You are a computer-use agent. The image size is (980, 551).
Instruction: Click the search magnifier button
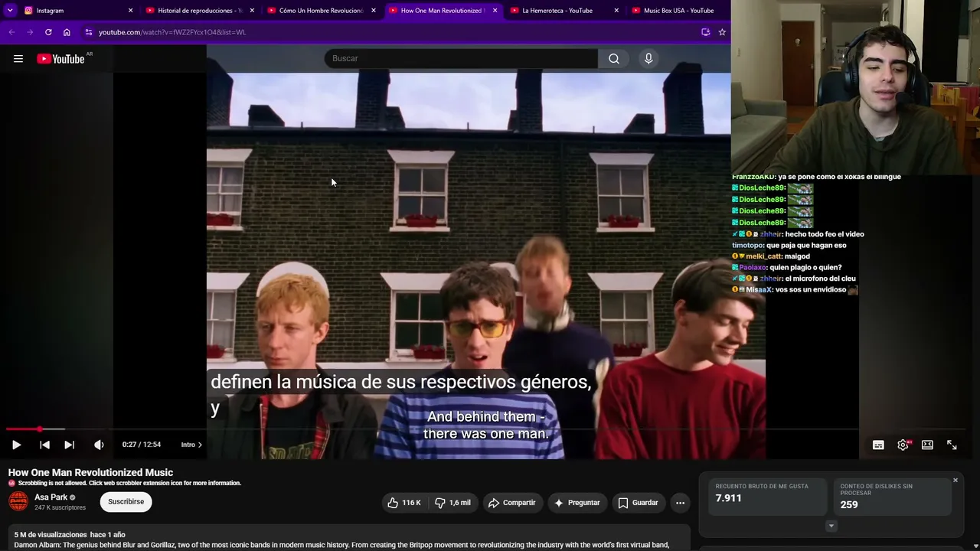(614, 59)
